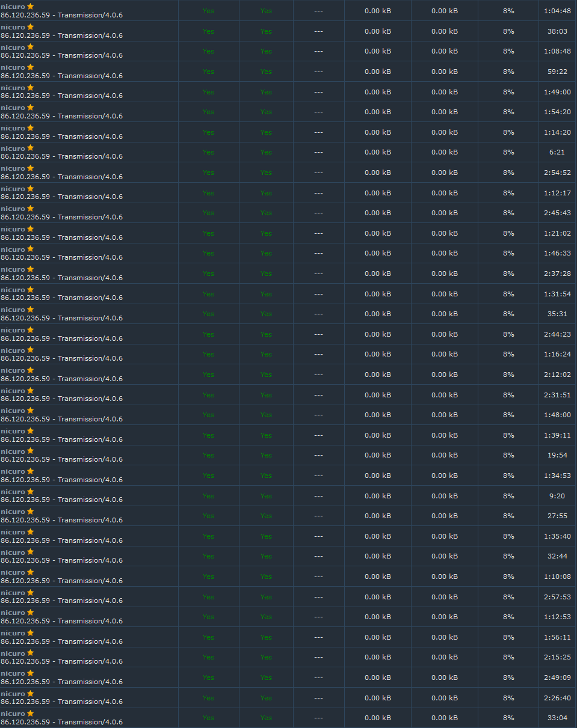This screenshot has height=728, width=577.
Task: Click the nicuro link in the 2:15:25 row
Action: [x=13, y=653]
